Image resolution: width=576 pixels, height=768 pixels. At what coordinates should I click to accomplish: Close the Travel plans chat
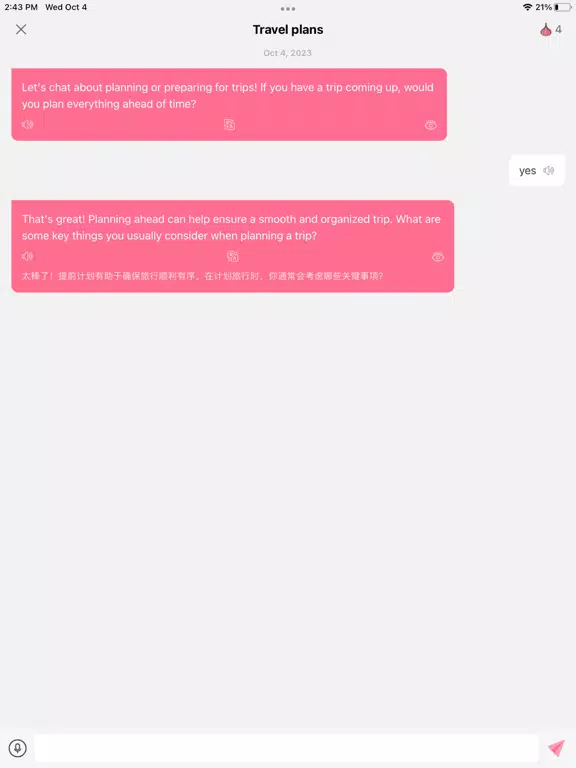click(x=21, y=29)
